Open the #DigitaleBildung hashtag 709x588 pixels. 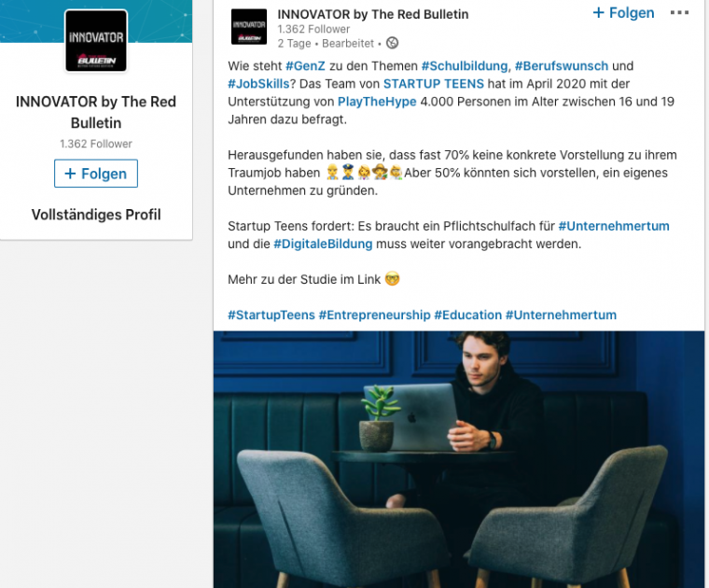tap(323, 244)
